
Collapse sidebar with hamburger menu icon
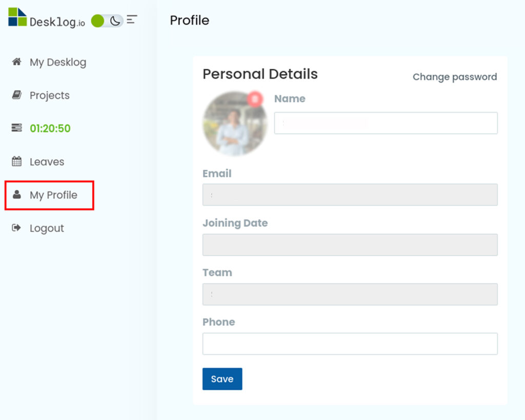point(132,20)
